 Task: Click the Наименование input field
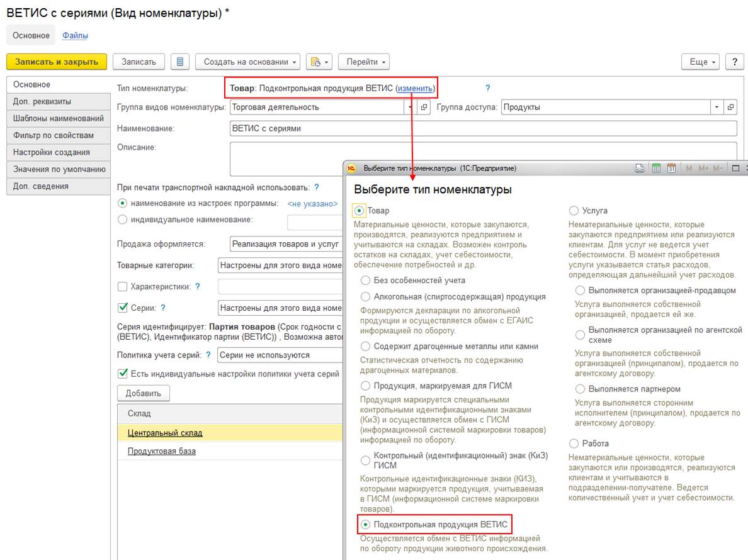[484, 128]
